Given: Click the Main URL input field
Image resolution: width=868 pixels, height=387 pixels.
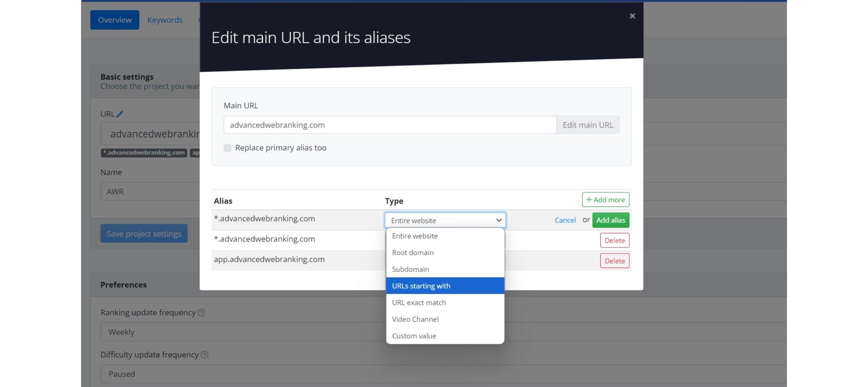Looking at the screenshot, I should click(x=390, y=125).
